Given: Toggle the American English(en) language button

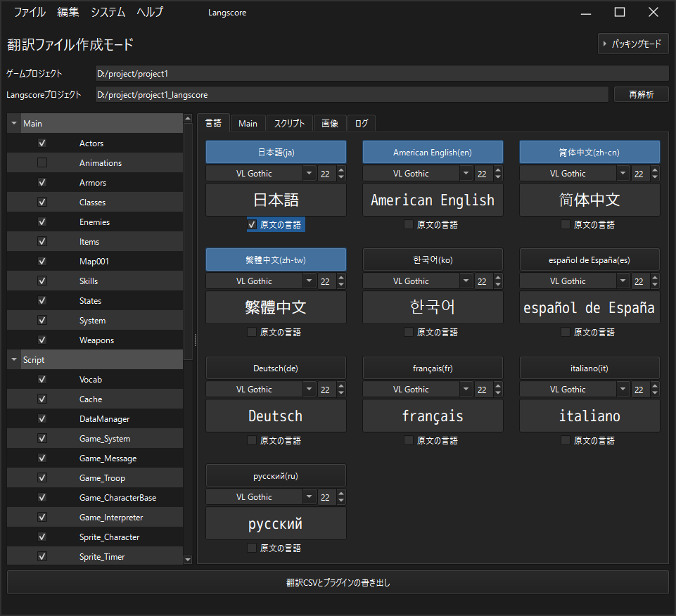Looking at the screenshot, I should pos(433,152).
